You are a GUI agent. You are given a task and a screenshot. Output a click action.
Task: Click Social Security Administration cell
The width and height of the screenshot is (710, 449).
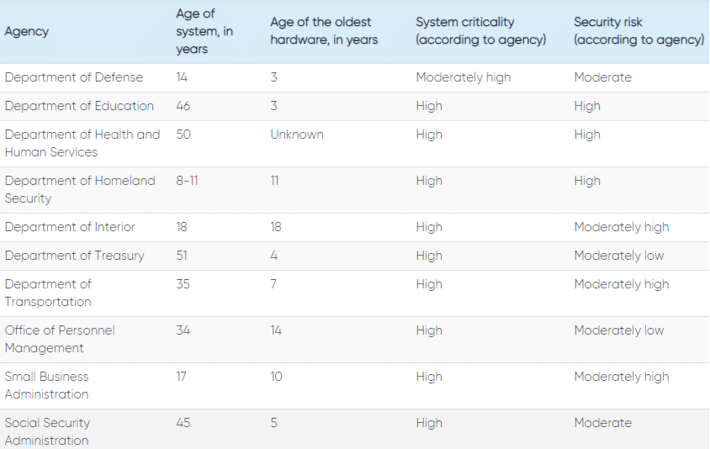[x=47, y=431]
